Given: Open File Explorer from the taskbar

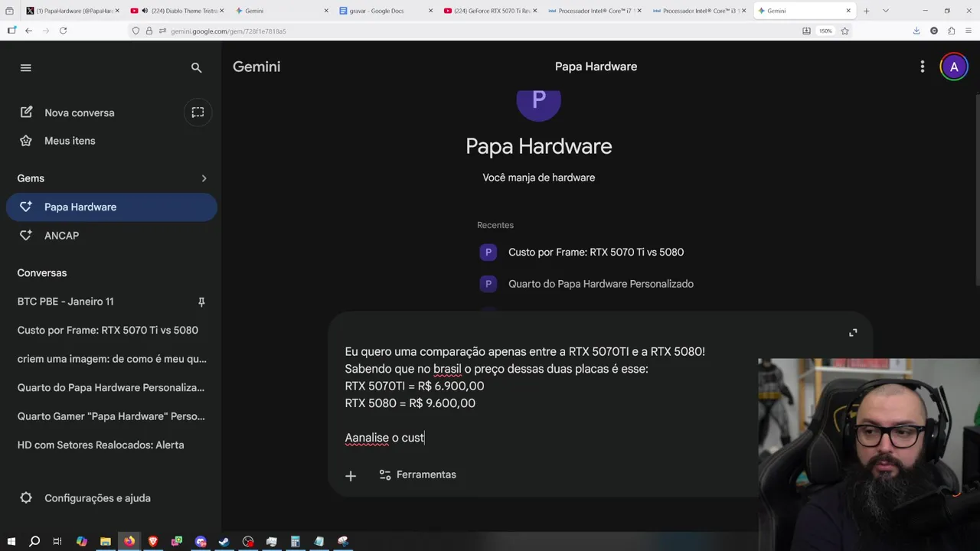Looking at the screenshot, I should (106, 542).
